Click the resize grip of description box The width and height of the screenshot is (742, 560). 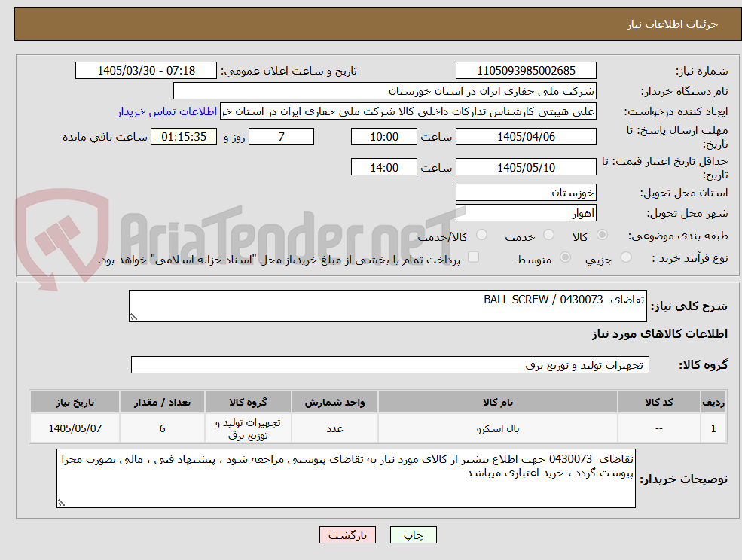[x=133, y=318]
